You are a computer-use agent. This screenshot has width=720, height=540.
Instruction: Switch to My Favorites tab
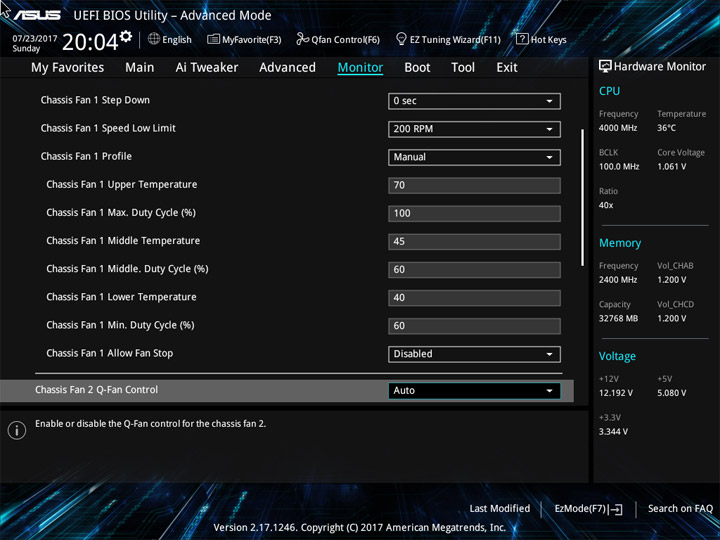point(68,68)
